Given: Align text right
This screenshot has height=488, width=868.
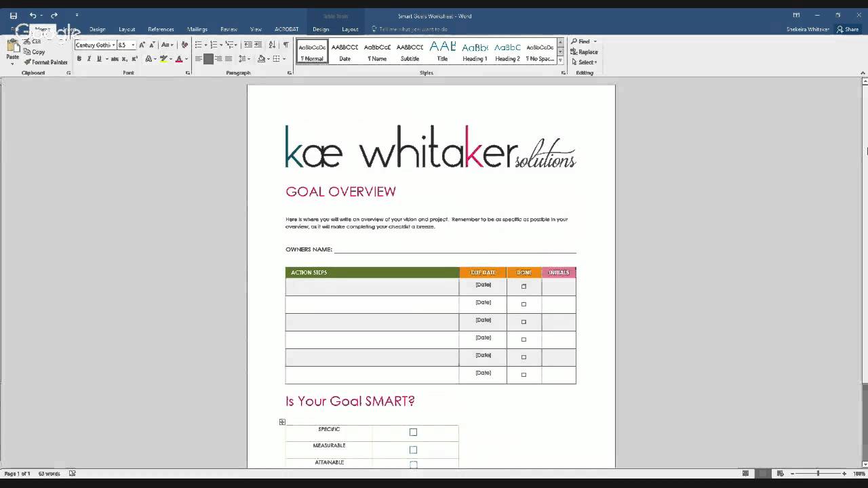Looking at the screenshot, I should [x=218, y=59].
